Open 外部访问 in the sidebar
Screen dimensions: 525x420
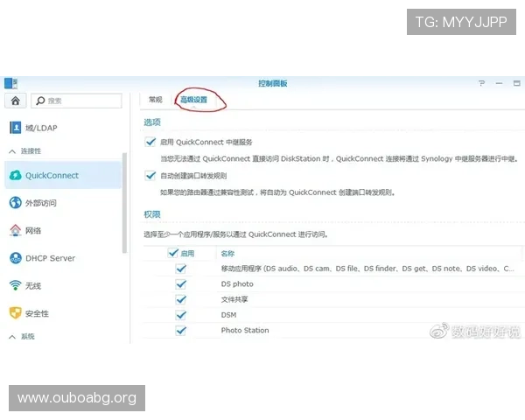[64, 203]
